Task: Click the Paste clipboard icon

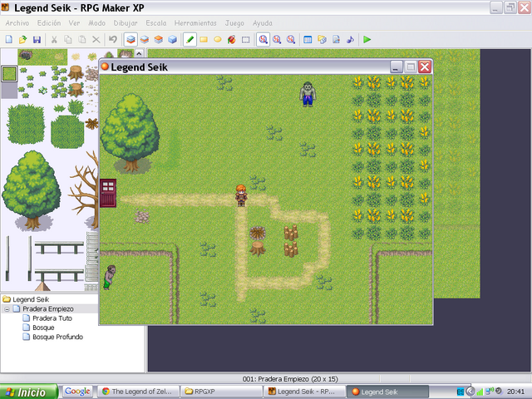Action: coord(82,40)
